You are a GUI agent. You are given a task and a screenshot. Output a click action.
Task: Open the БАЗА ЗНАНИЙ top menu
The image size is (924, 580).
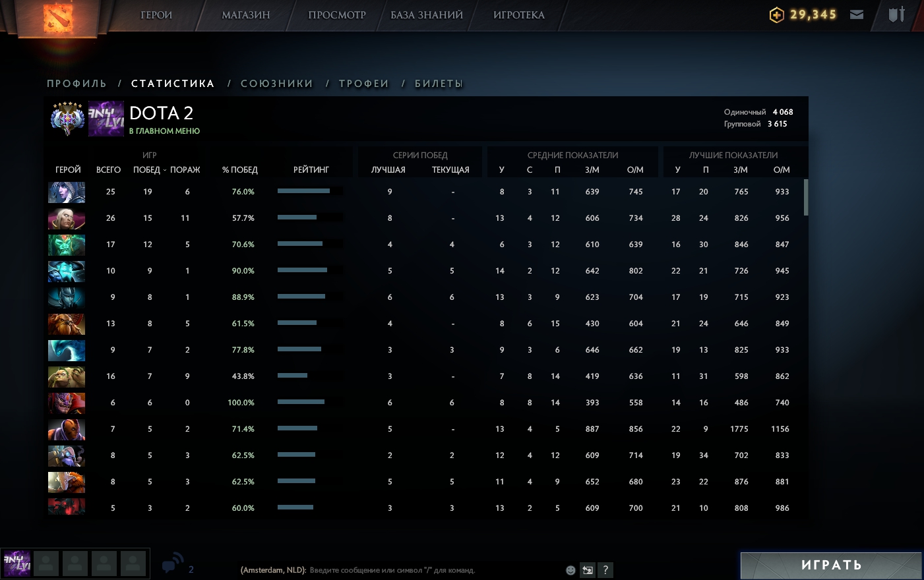tap(427, 15)
